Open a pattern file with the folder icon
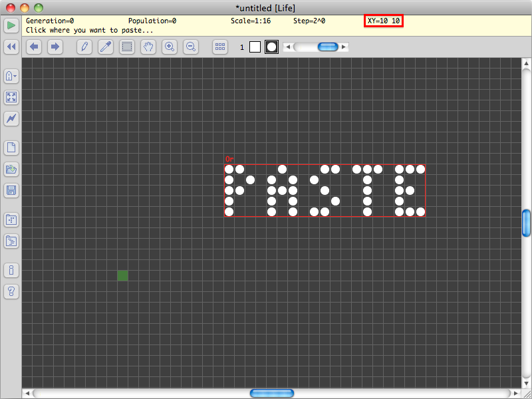The image size is (532, 399). pos(11,169)
